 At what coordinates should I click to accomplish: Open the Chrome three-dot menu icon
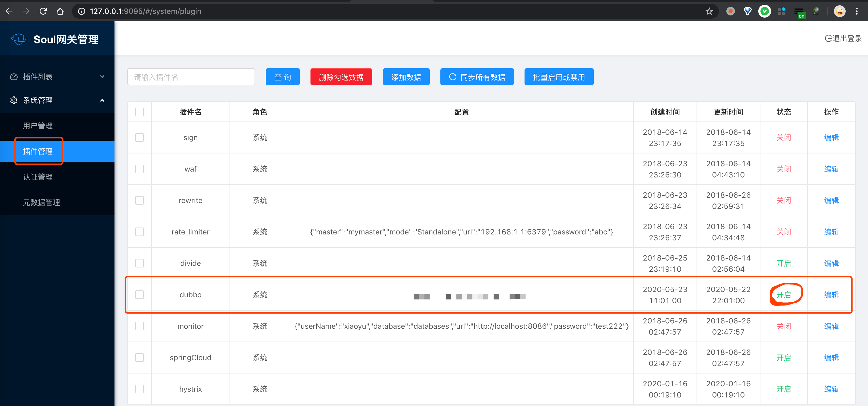pos(857,11)
